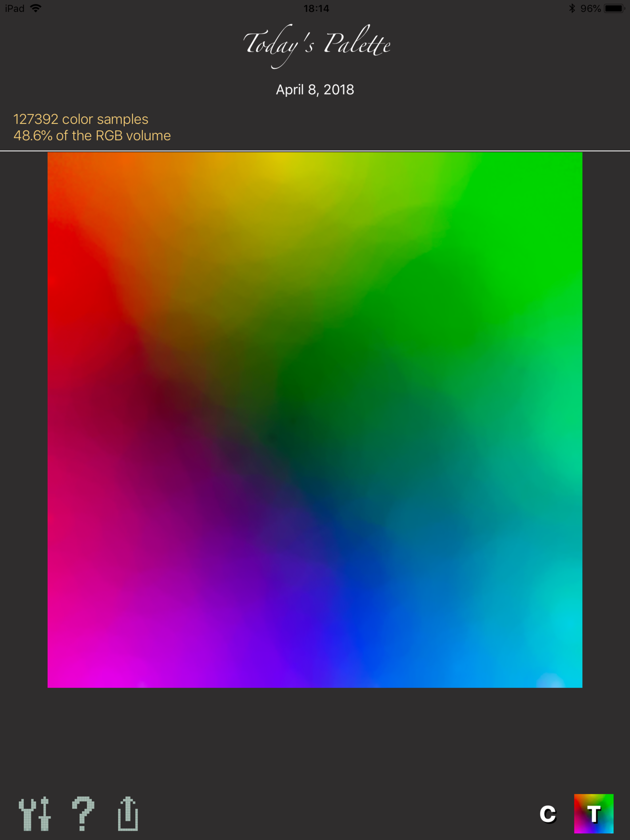Image resolution: width=630 pixels, height=840 pixels.
Task: Tap the 127392 color samples text
Action: [81, 119]
